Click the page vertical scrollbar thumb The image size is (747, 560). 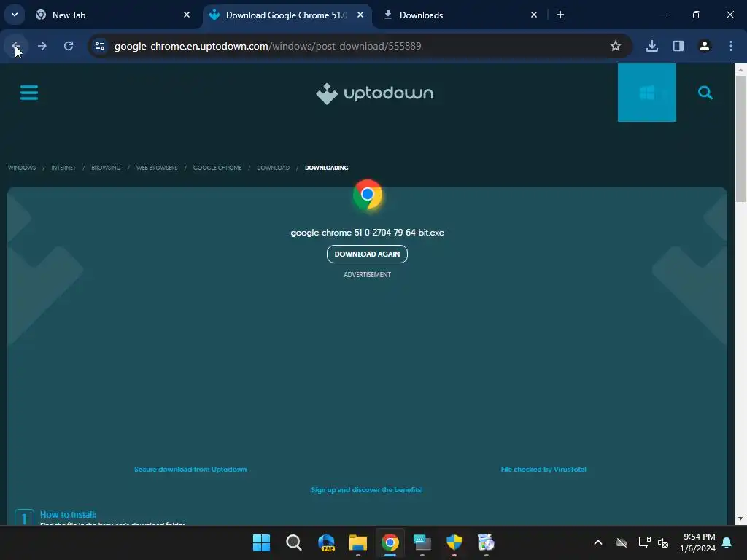(740, 138)
